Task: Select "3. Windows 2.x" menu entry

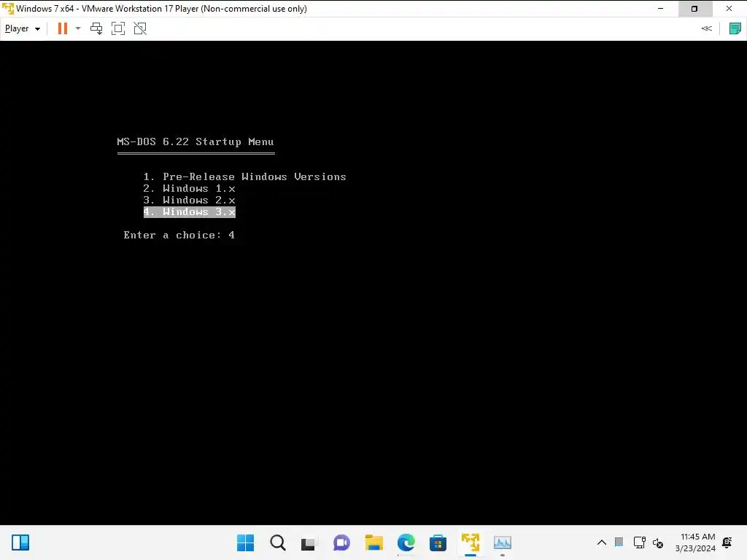Action: pyautogui.click(x=190, y=200)
